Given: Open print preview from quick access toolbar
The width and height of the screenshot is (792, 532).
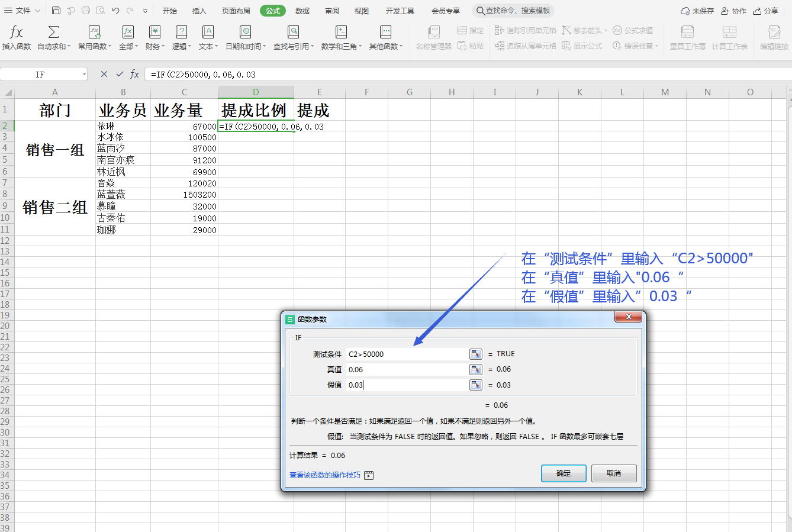Looking at the screenshot, I should pyautogui.click(x=101, y=11).
